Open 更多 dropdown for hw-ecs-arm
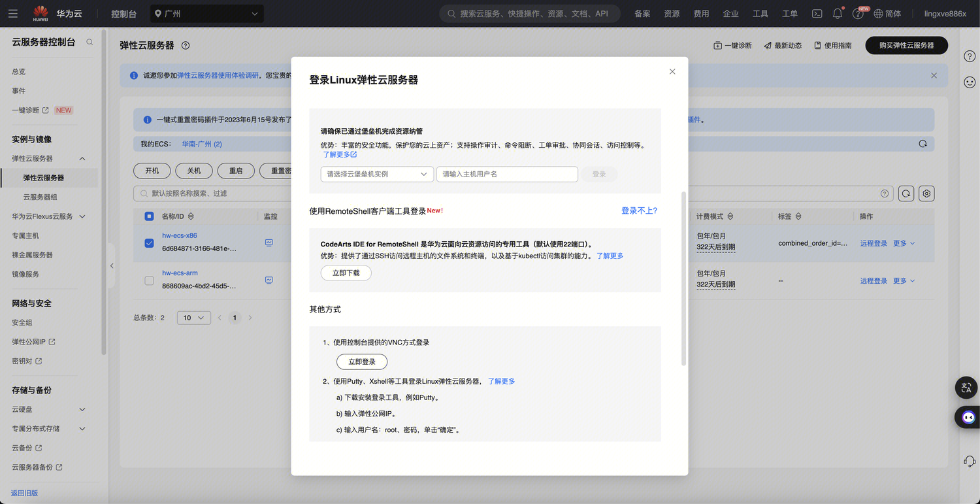This screenshot has width=980, height=504. [904, 280]
